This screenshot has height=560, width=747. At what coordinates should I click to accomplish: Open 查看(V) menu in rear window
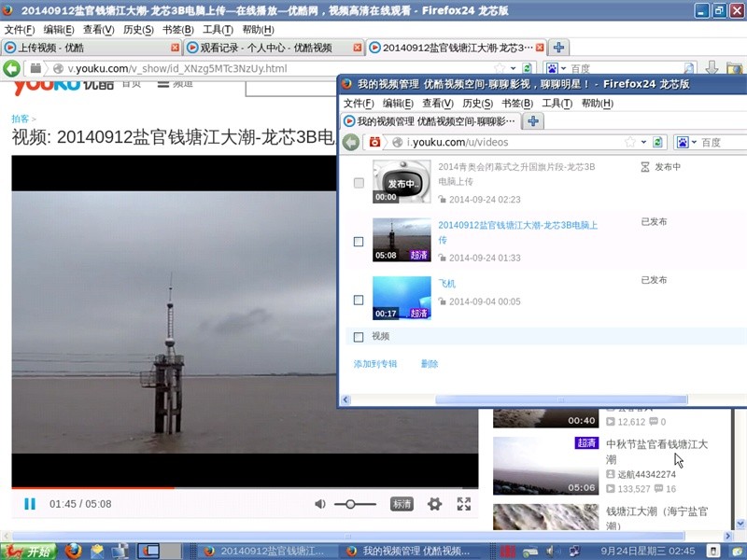(x=99, y=30)
